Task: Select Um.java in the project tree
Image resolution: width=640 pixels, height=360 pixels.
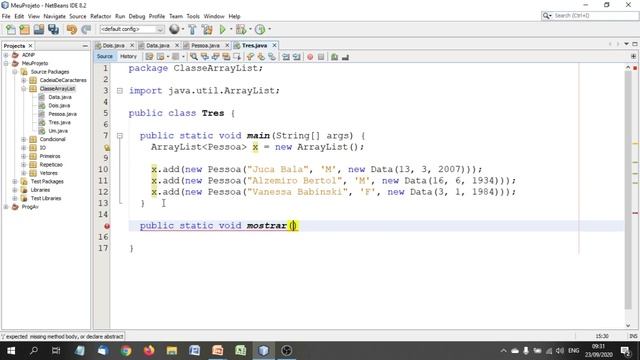Action: (x=58, y=131)
